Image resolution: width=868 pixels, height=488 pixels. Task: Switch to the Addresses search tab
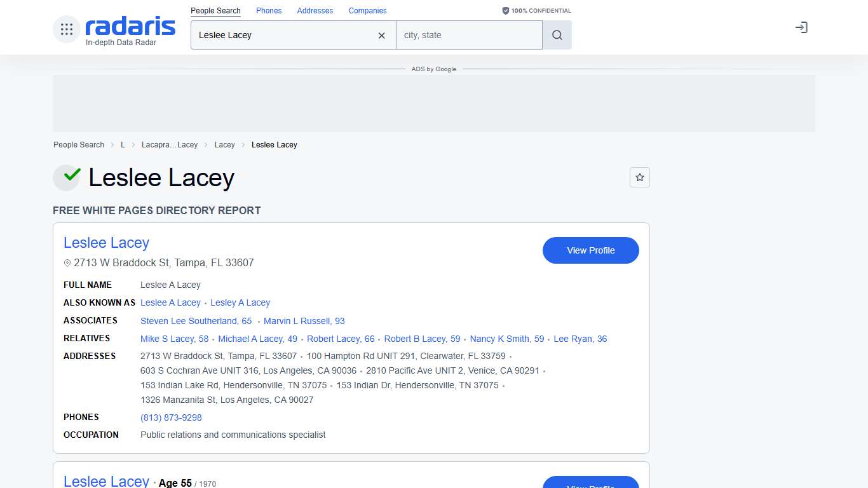coord(315,11)
